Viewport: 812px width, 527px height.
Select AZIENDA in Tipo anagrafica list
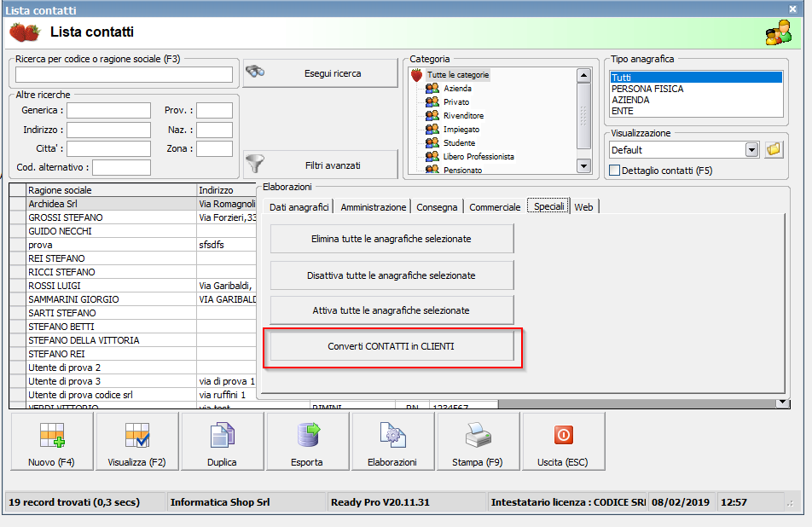pyautogui.click(x=695, y=100)
